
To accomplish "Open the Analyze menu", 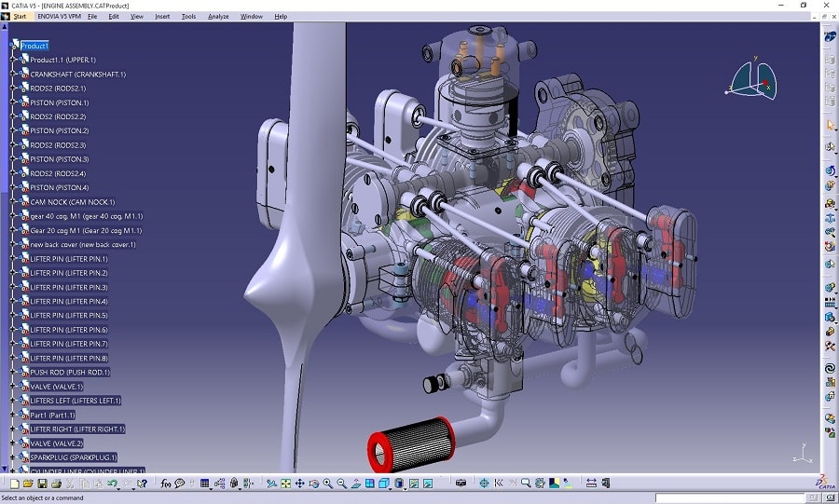I will (218, 17).
